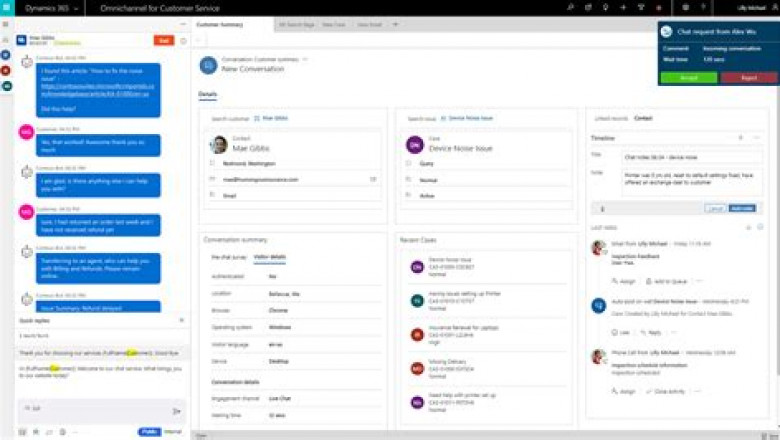Switch message mode to Public
The height and width of the screenshot is (440, 780).
(149, 432)
